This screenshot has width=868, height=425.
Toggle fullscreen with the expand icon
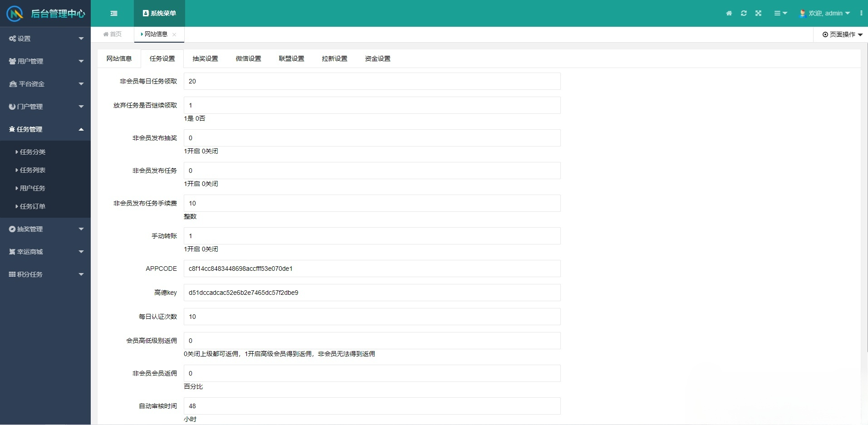758,13
